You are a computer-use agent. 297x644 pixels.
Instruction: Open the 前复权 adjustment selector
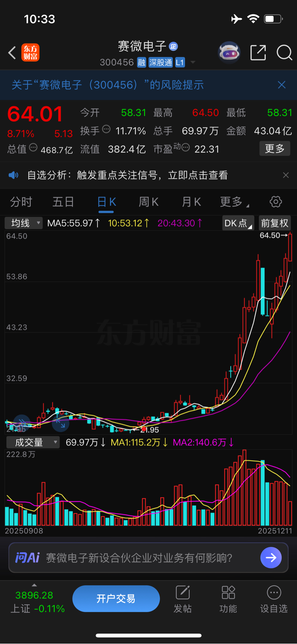[275, 223]
